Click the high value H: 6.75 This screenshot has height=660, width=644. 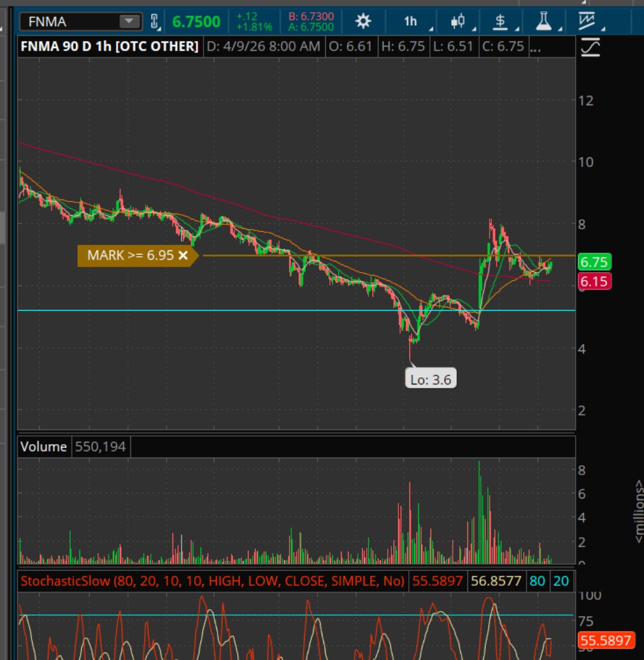403,46
